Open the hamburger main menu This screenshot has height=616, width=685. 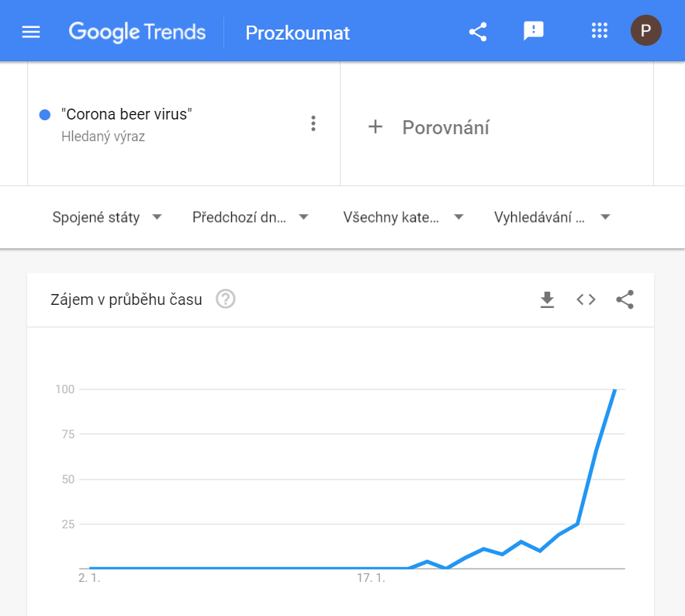[x=31, y=32]
